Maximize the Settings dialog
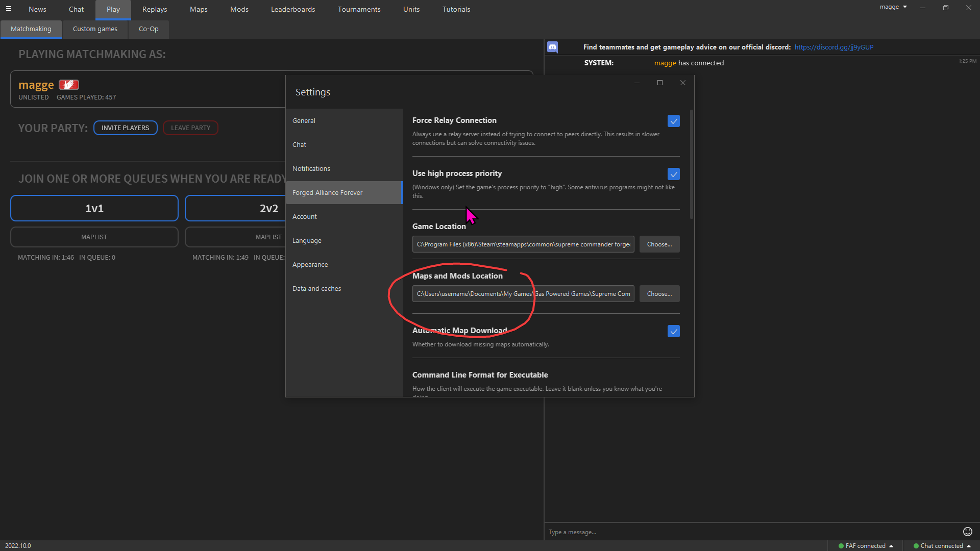Image resolution: width=980 pixels, height=551 pixels. (x=659, y=83)
